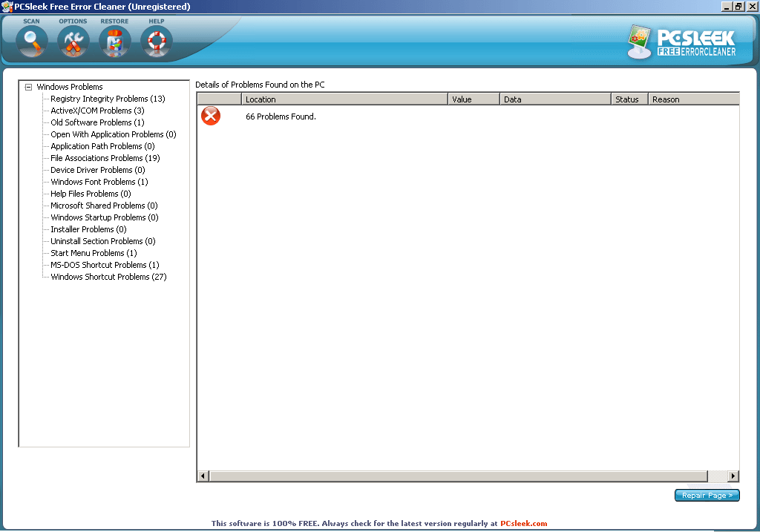Click the app icon in the title bar
The width and height of the screenshot is (760, 532).
pyautogui.click(x=7, y=7)
